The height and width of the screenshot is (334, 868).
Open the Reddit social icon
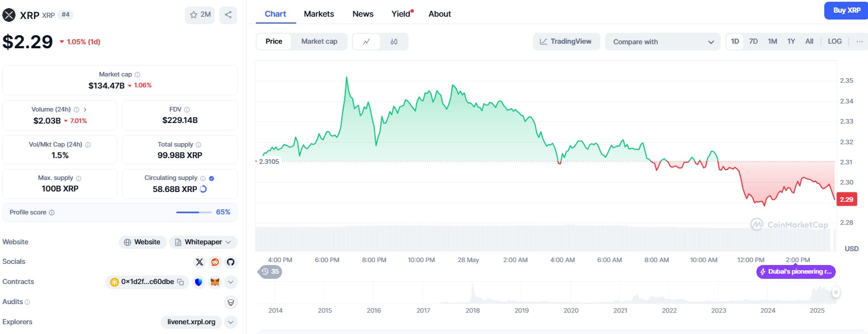(x=215, y=262)
